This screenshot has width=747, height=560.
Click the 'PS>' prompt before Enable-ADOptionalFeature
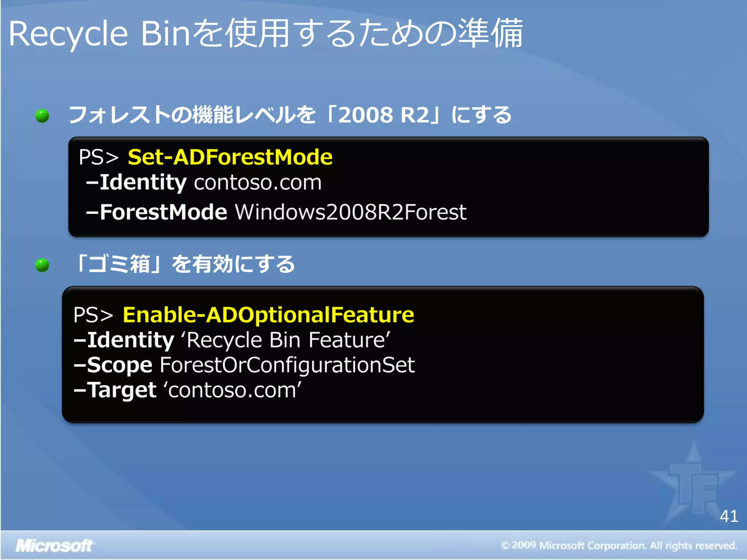click(93, 315)
